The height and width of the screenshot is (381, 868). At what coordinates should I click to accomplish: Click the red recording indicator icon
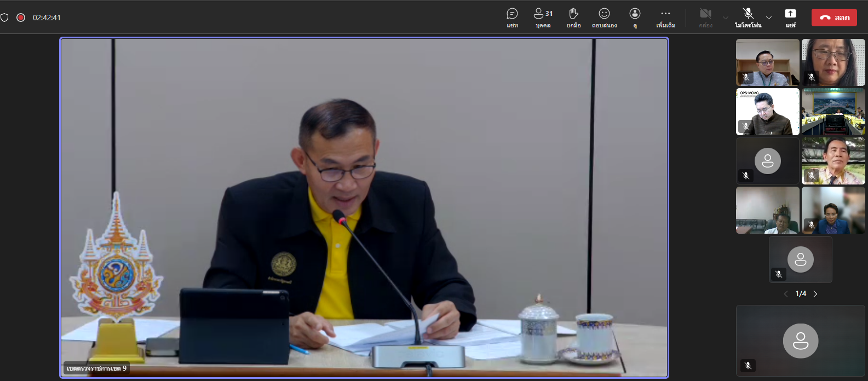(21, 18)
